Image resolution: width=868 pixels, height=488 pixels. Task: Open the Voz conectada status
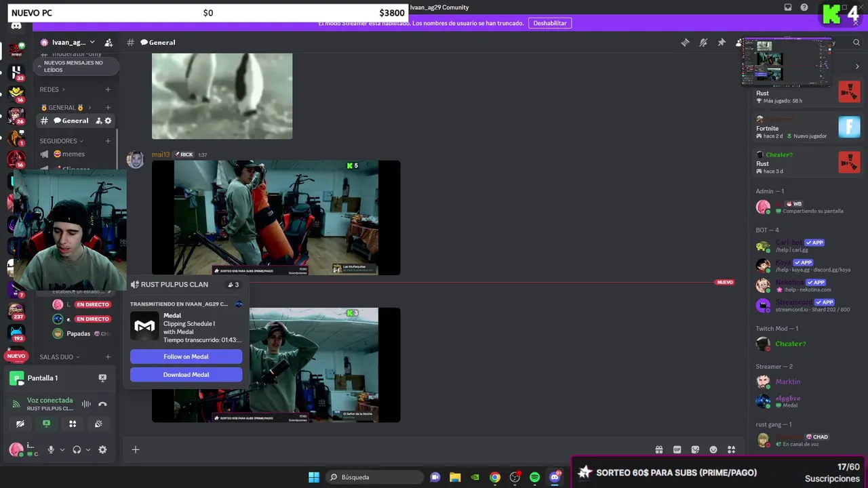[x=50, y=401]
